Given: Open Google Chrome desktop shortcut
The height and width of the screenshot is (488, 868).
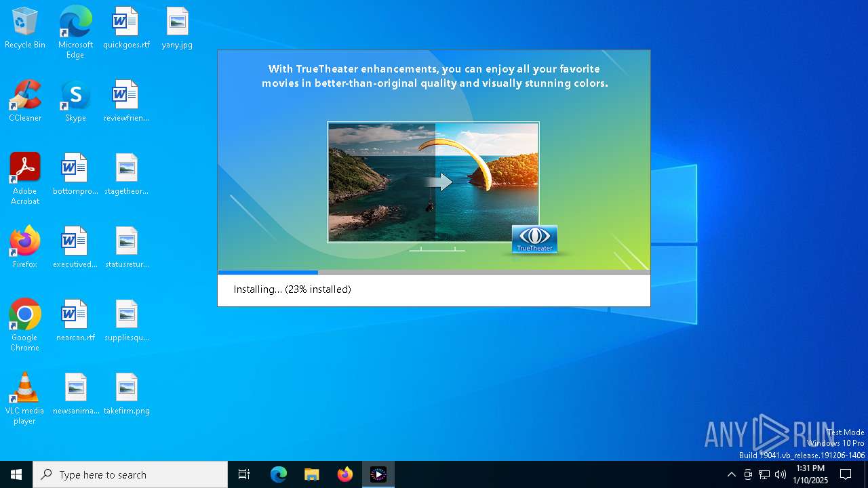Looking at the screenshot, I should tap(25, 325).
